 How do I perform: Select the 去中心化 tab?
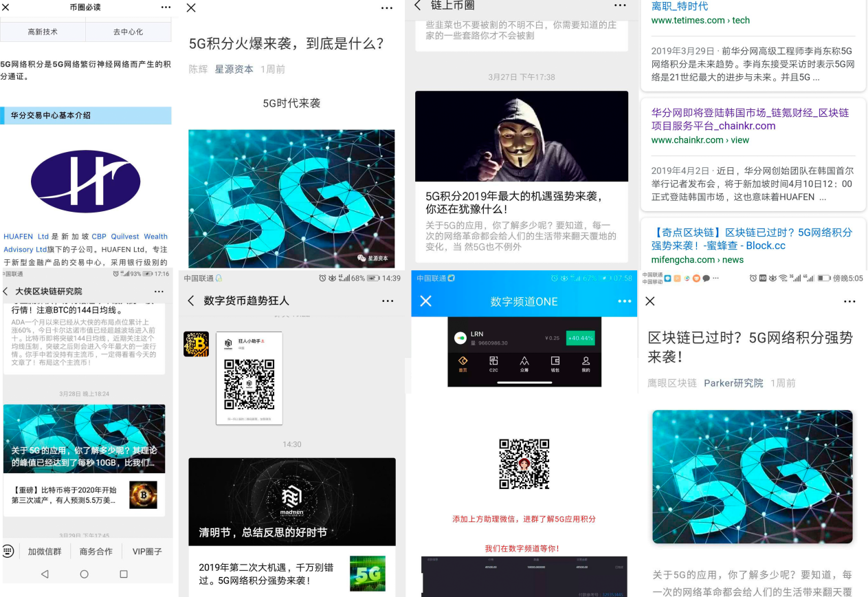coord(128,32)
